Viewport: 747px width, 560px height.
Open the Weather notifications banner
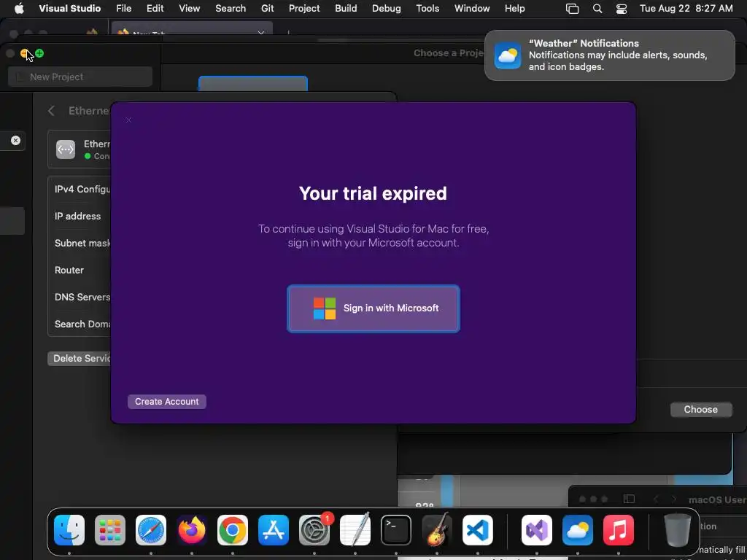click(x=609, y=55)
